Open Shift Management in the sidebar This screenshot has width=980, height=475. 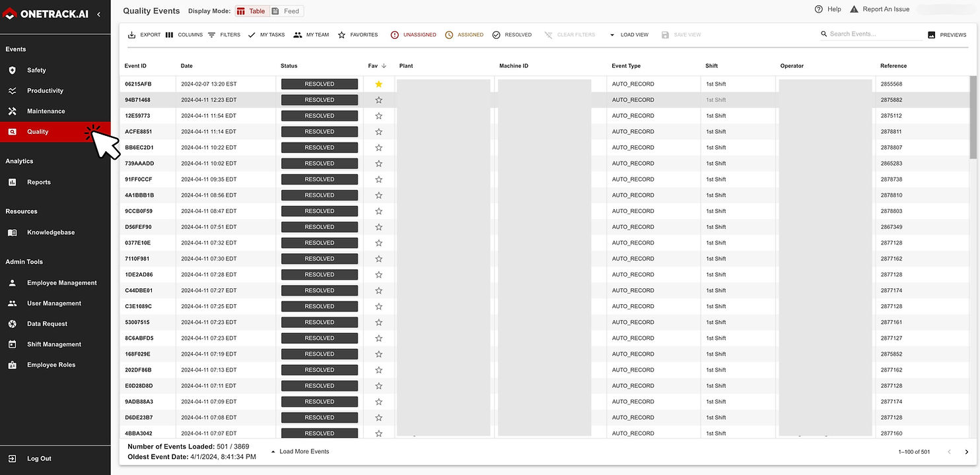pyautogui.click(x=53, y=344)
